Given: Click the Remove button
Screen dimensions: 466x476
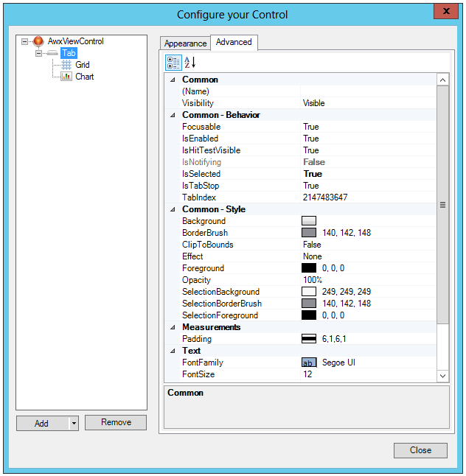Looking at the screenshot, I should [116, 422].
